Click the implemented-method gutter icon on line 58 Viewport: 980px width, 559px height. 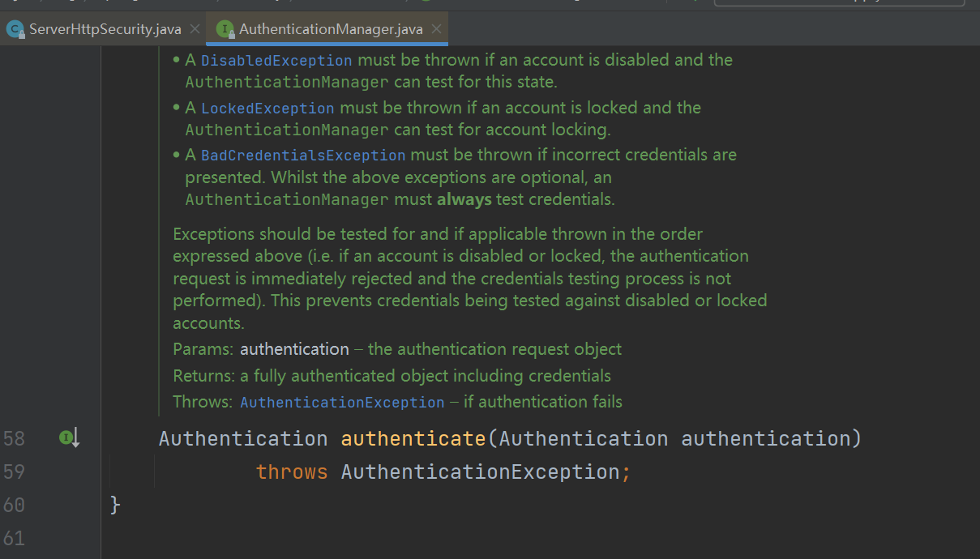click(x=69, y=438)
